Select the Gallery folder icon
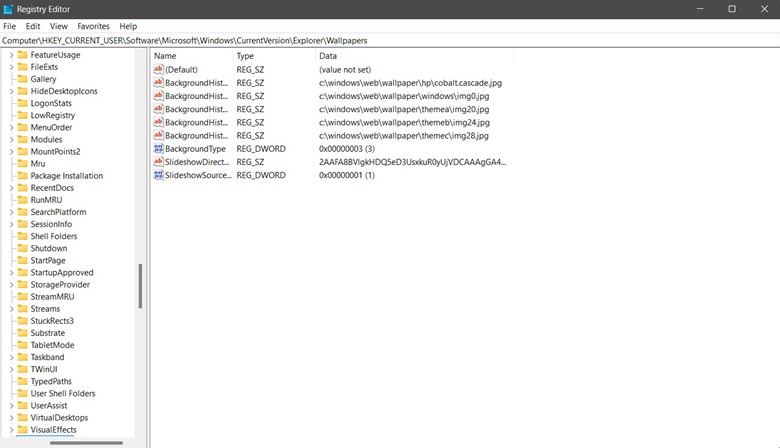Image resolution: width=780 pixels, height=448 pixels. tap(22, 79)
